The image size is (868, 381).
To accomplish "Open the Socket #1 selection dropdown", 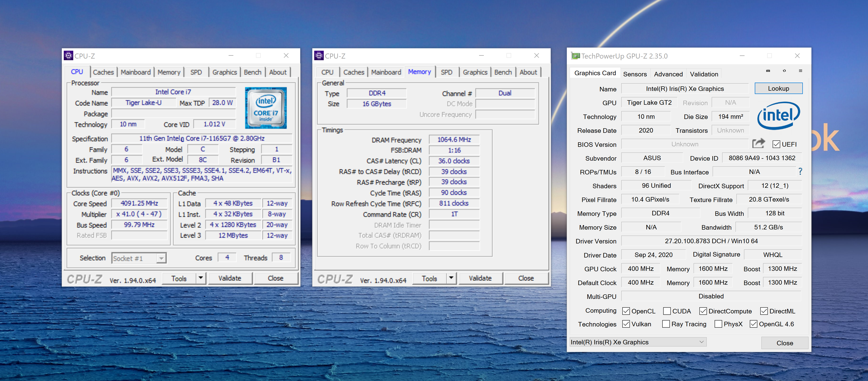I will pyautogui.click(x=139, y=258).
